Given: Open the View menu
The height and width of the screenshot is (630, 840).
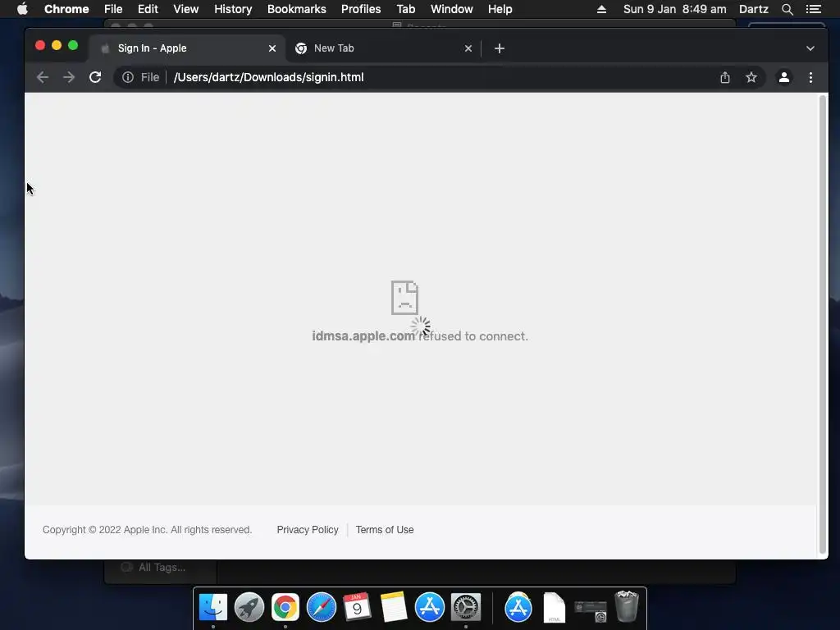Looking at the screenshot, I should coord(186,9).
